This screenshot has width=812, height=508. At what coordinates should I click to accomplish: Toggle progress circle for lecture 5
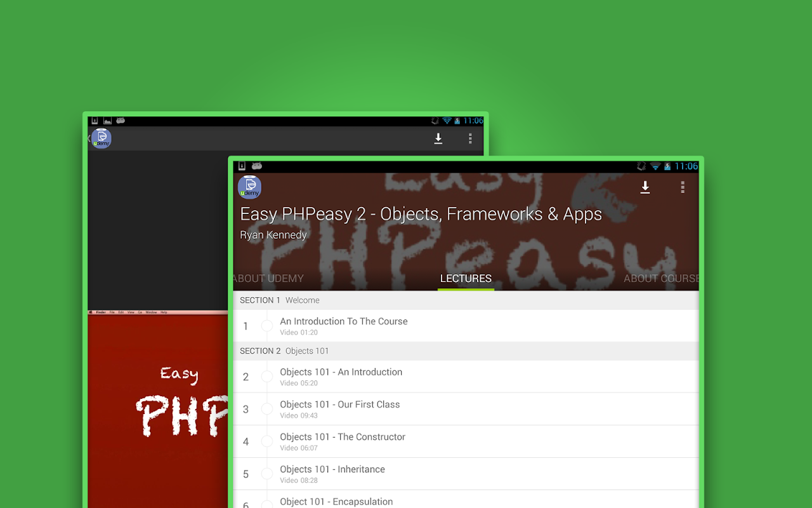(x=267, y=474)
